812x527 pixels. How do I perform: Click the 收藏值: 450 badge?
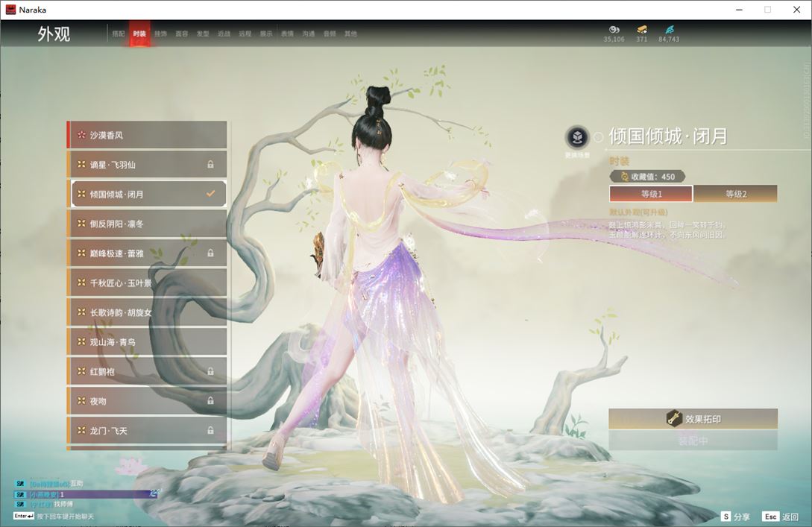click(x=647, y=177)
